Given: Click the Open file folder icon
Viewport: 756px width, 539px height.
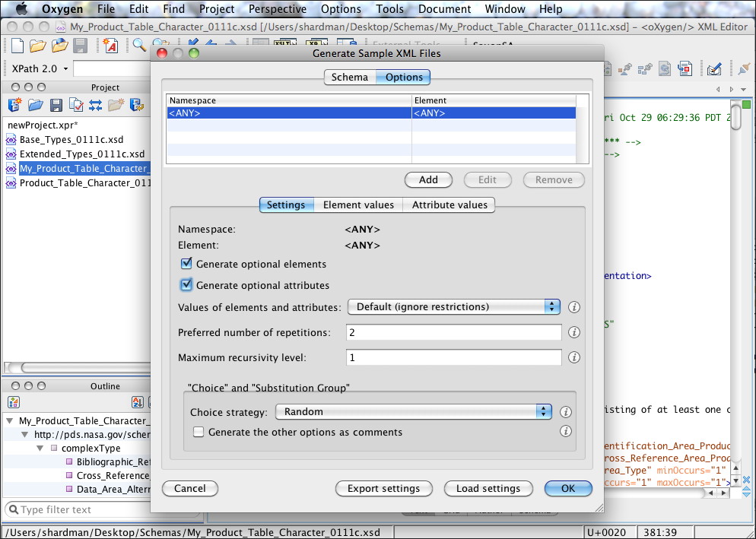Looking at the screenshot, I should coord(37,46).
